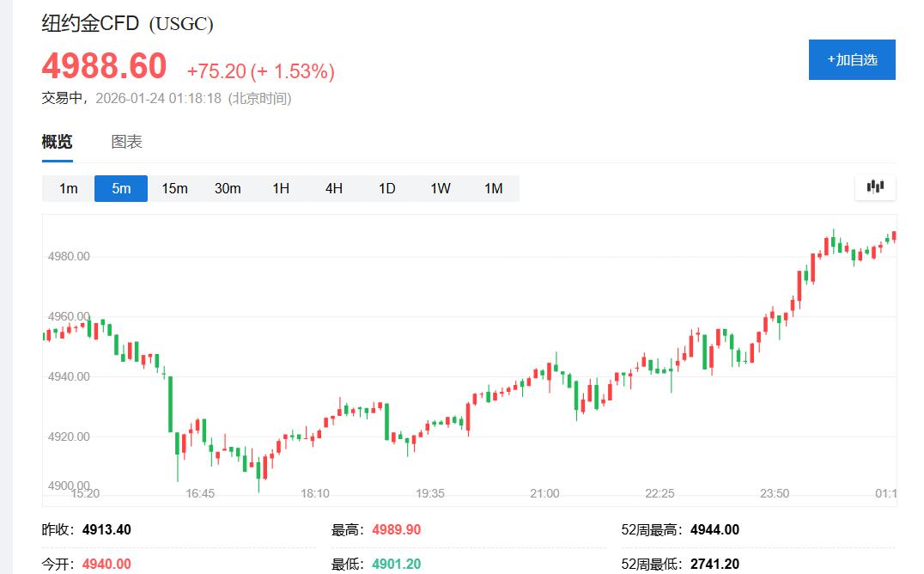The width and height of the screenshot is (924, 574).
Task: Open the candlestick chart type icon
Action: (875, 186)
